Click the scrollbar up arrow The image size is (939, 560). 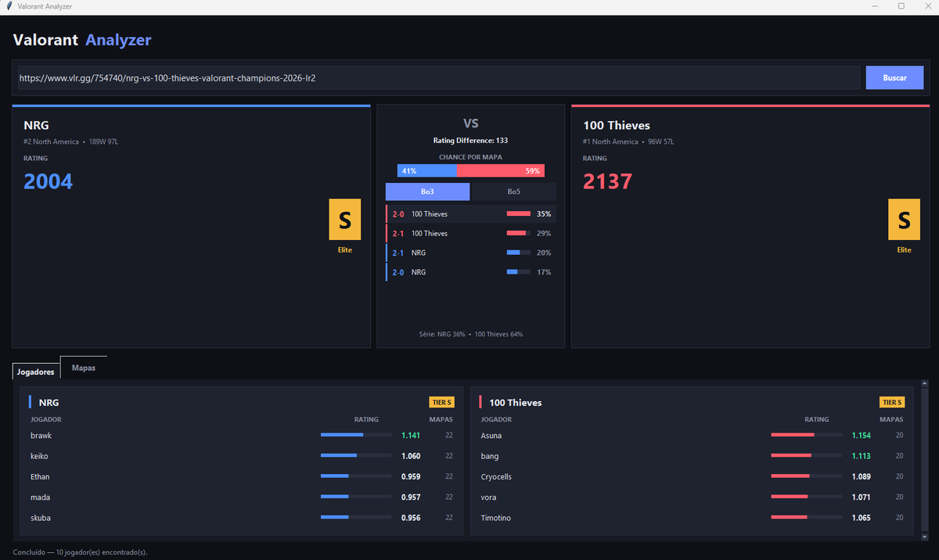[x=924, y=384]
